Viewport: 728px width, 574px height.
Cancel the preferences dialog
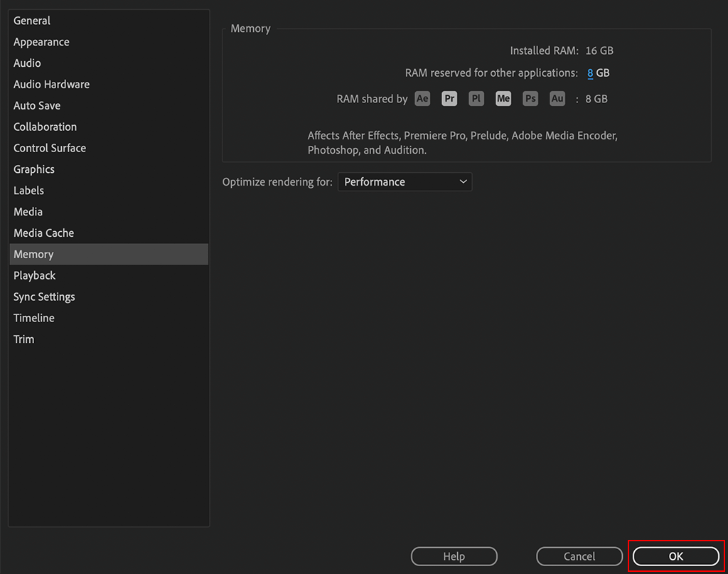click(579, 556)
